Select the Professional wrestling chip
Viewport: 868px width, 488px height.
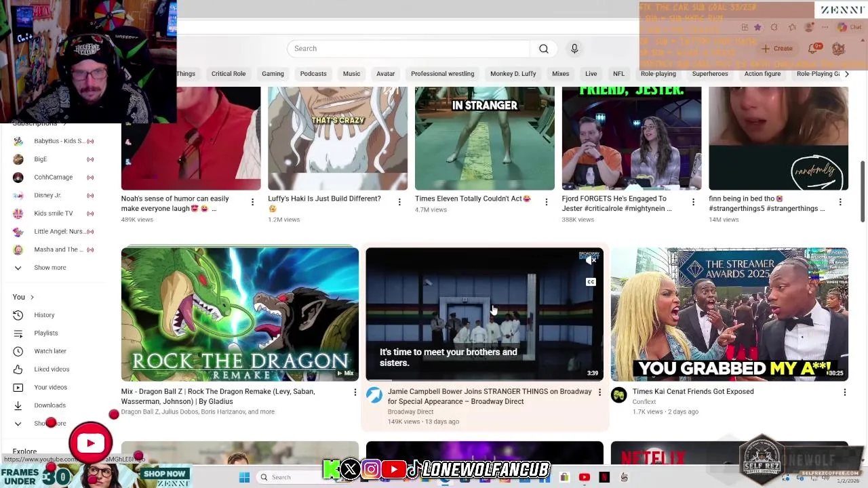click(x=442, y=74)
